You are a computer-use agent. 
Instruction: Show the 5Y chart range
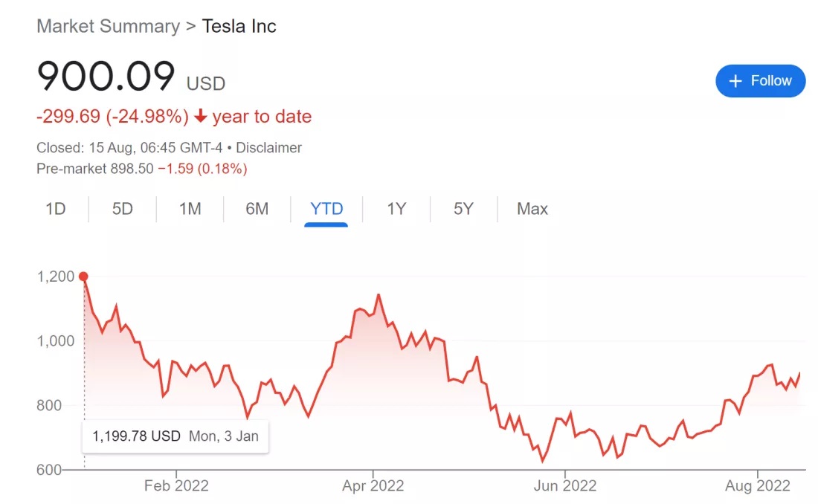click(464, 209)
